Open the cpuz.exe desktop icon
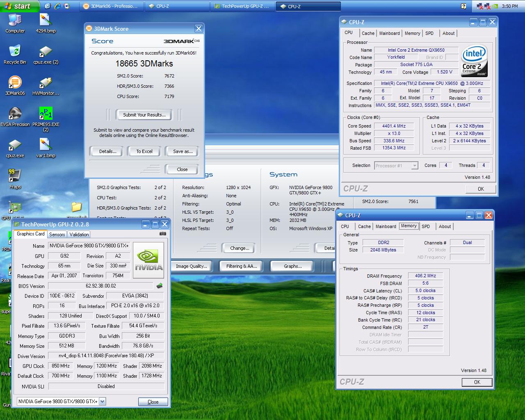The width and height of the screenshot is (525, 420). tap(15, 148)
